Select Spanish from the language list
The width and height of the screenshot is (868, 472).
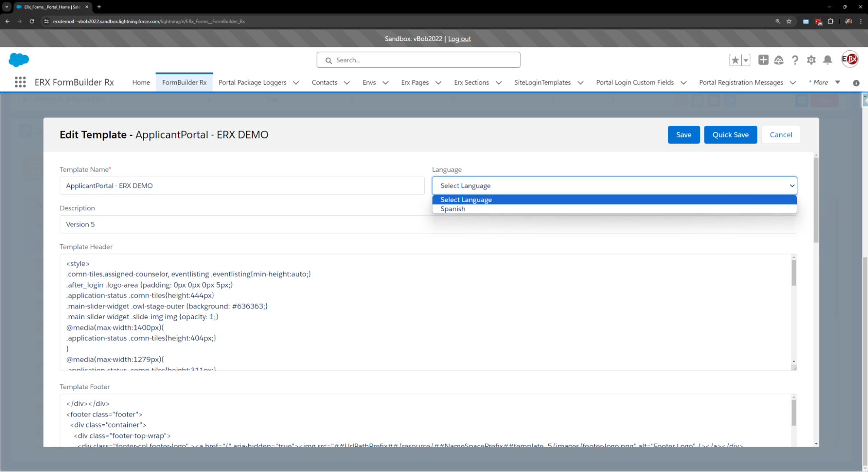coord(452,209)
